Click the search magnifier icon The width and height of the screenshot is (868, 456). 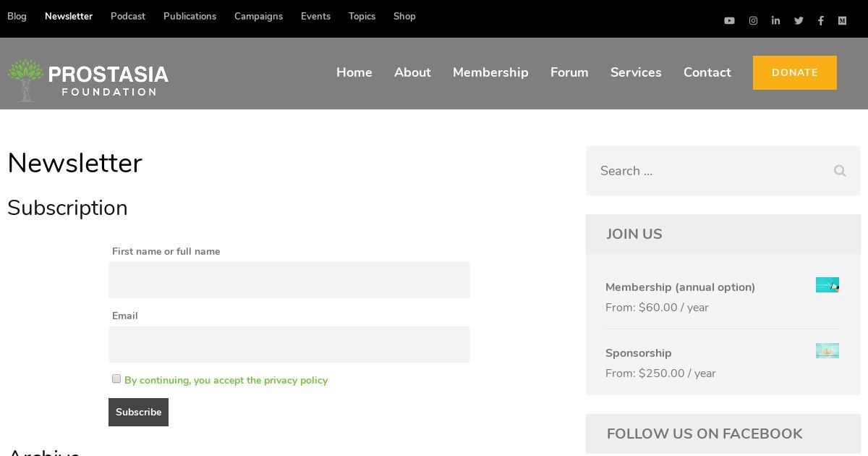(840, 171)
